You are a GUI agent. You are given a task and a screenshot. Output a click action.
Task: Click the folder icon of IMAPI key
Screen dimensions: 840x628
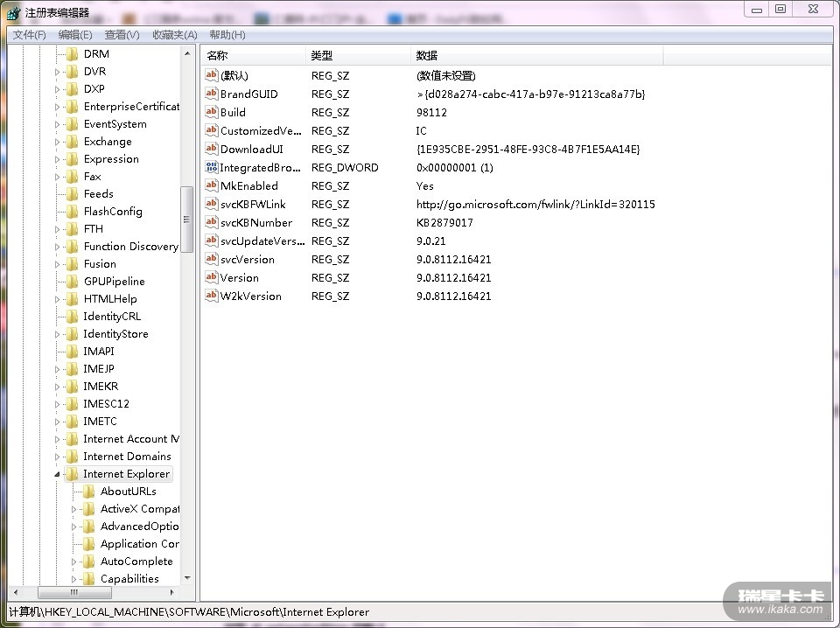pyautogui.click(x=72, y=352)
